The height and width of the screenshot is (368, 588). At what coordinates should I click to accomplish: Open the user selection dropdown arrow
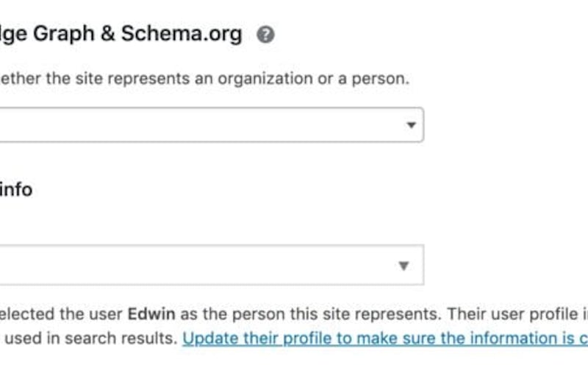pos(404,266)
